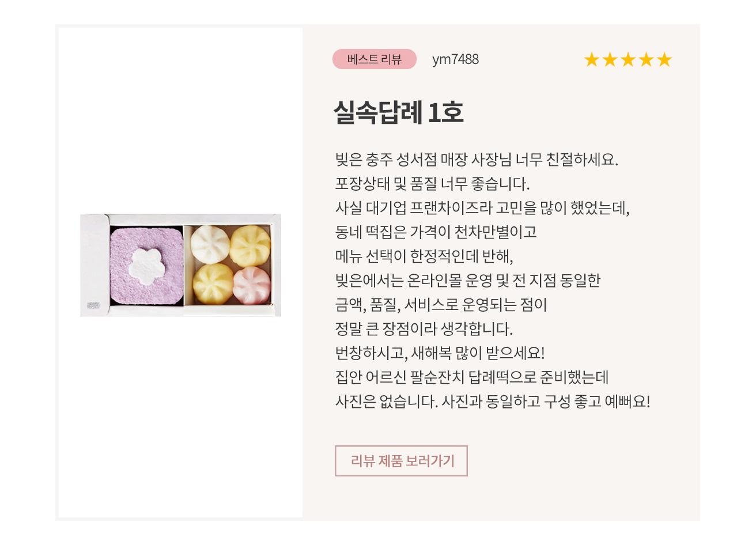Click the line 포장상태 및 품질 너무 좋습니다
The width and height of the screenshot is (756, 545).
coord(432,184)
